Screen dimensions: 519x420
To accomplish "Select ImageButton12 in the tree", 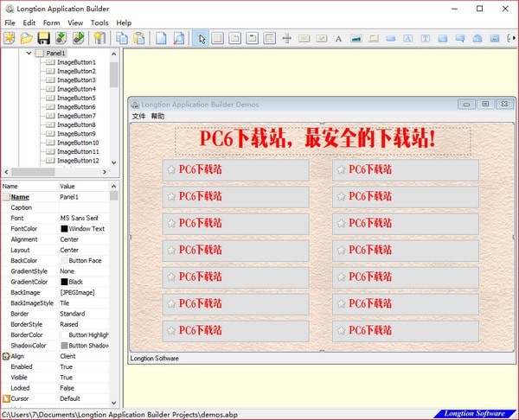I will (x=78, y=161).
